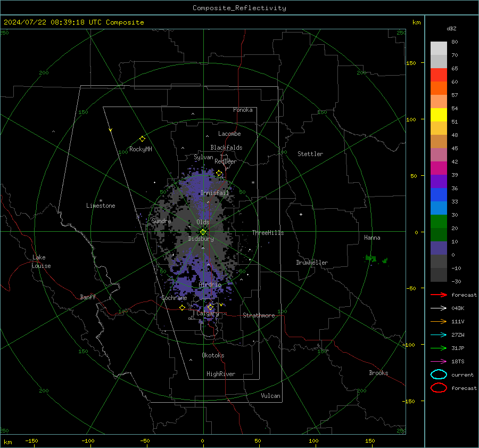Click the 18TS legend label
This screenshot has height=448, width=479.
point(458,362)
